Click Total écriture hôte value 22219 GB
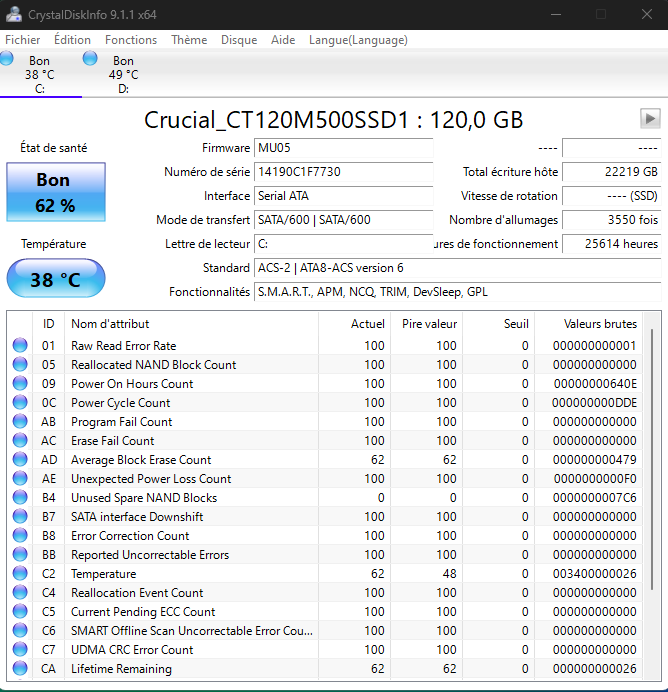The height and width of the screenshot is (692, 668). (612, 172)
